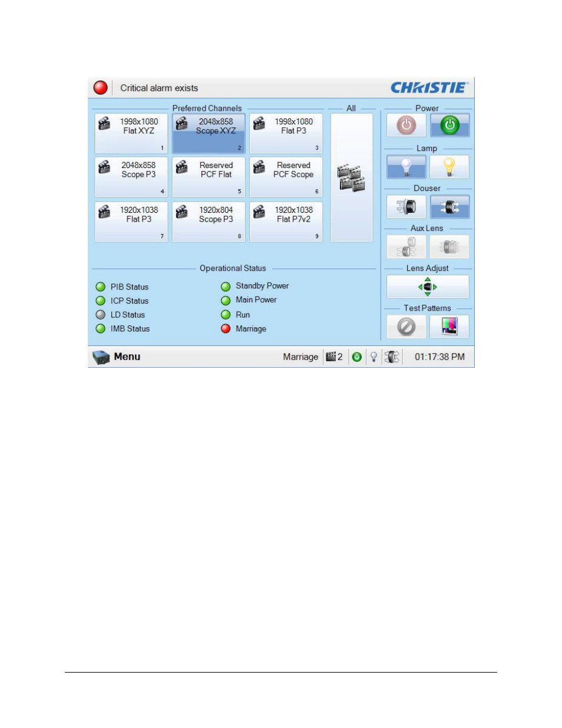The height and width of the screenshot is (728, 562).
Task: Close the douser
Action: click(406, 207)
